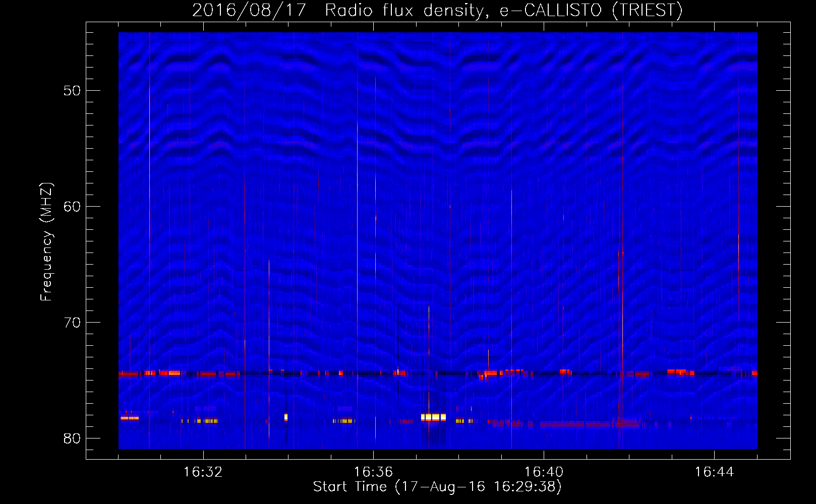
Task: Click the Start Time axis label
Action: [437, 487]
